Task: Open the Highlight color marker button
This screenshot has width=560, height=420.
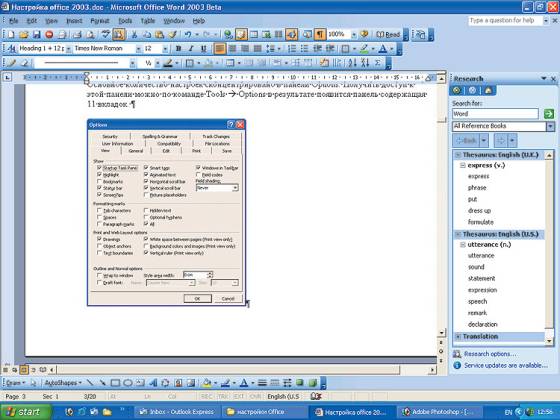Action: [364, 49]
